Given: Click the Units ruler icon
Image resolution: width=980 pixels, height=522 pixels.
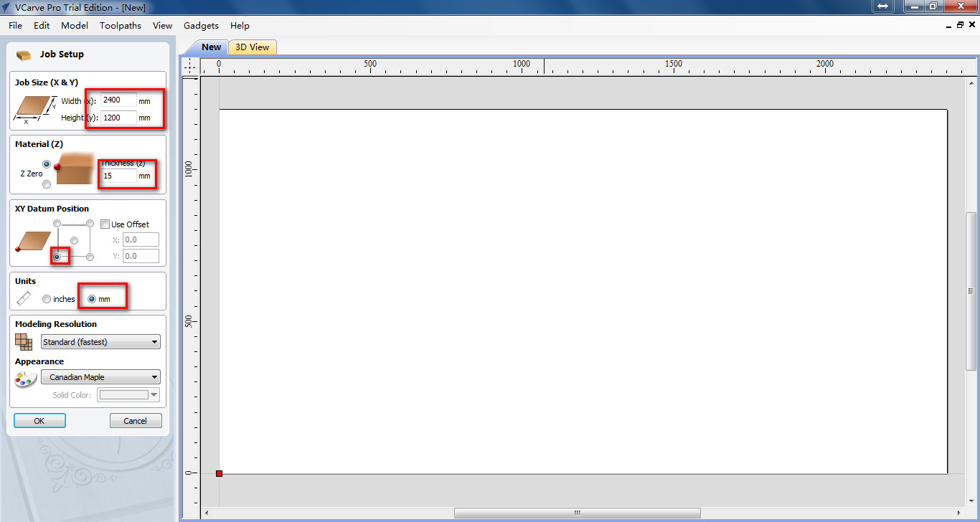Looking at the screenshot, I should tap(24, 298).
